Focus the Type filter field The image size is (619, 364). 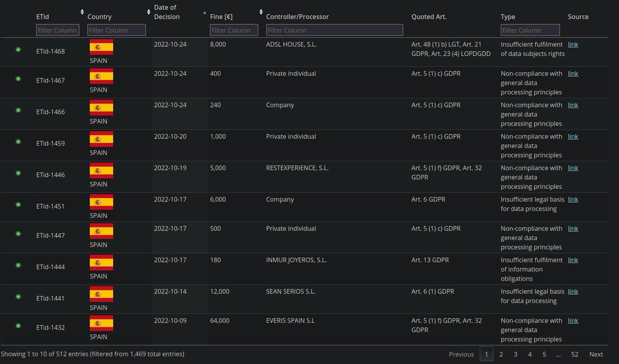(530, 30)
